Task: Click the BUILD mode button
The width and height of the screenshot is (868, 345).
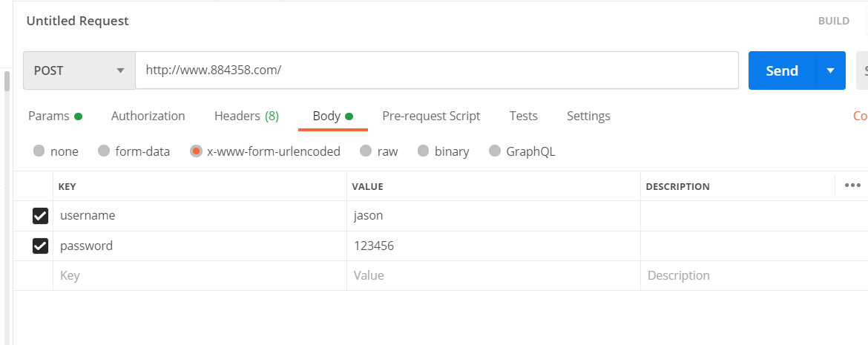Action: click(x=834, y=21)
